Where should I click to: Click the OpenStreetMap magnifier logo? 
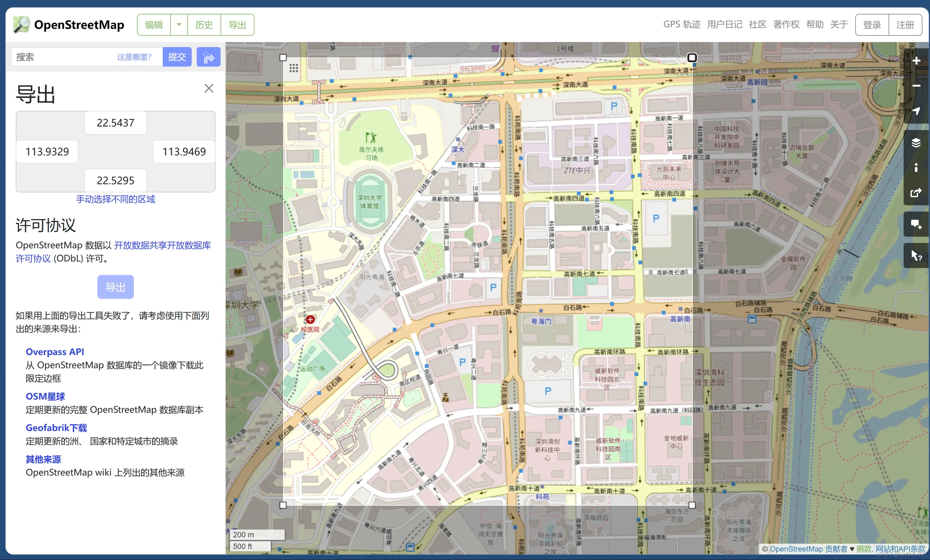click(21, 24)
